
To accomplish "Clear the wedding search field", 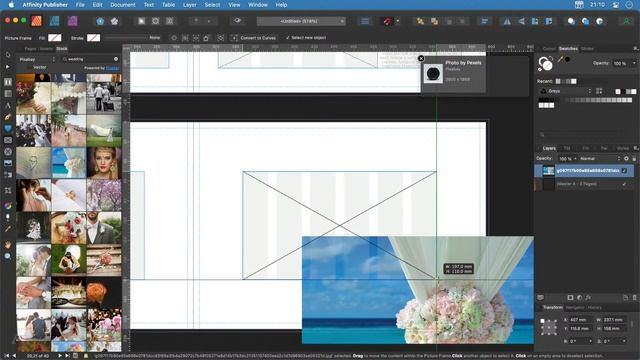I will [x=116, y=59].
